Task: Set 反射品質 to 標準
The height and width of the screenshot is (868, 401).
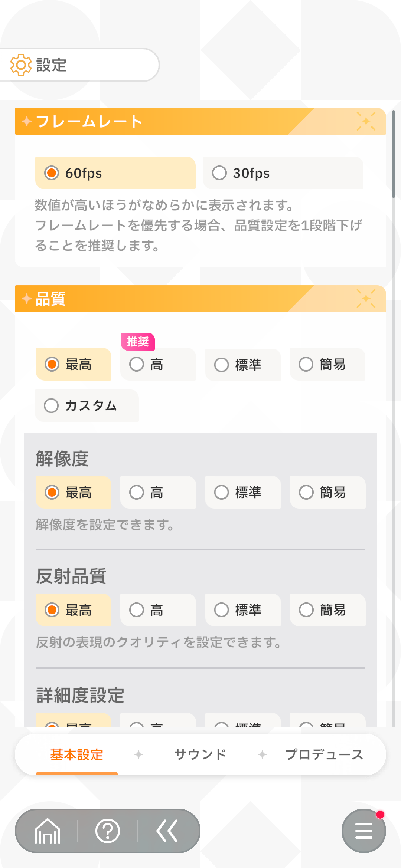Action: click(243, 610)
